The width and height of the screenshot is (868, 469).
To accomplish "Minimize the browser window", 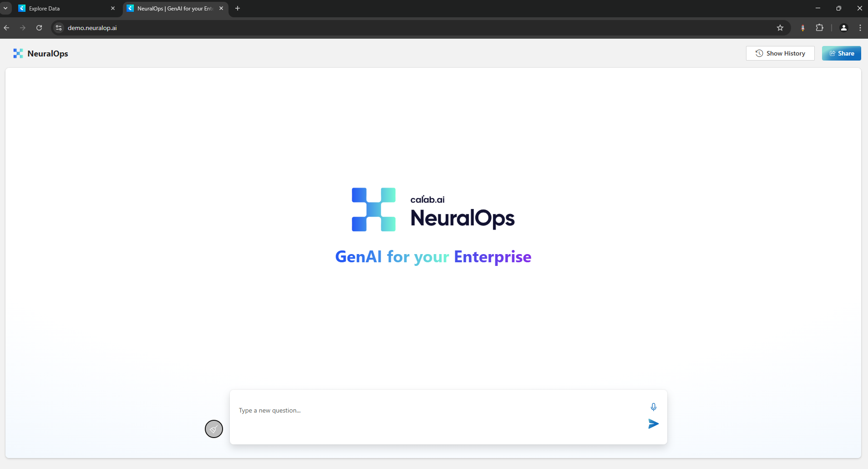I will point(818,8).
